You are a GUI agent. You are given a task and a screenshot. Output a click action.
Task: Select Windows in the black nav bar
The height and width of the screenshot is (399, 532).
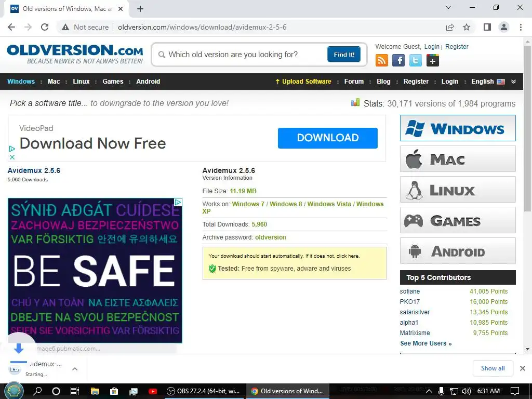click(21, 82)
